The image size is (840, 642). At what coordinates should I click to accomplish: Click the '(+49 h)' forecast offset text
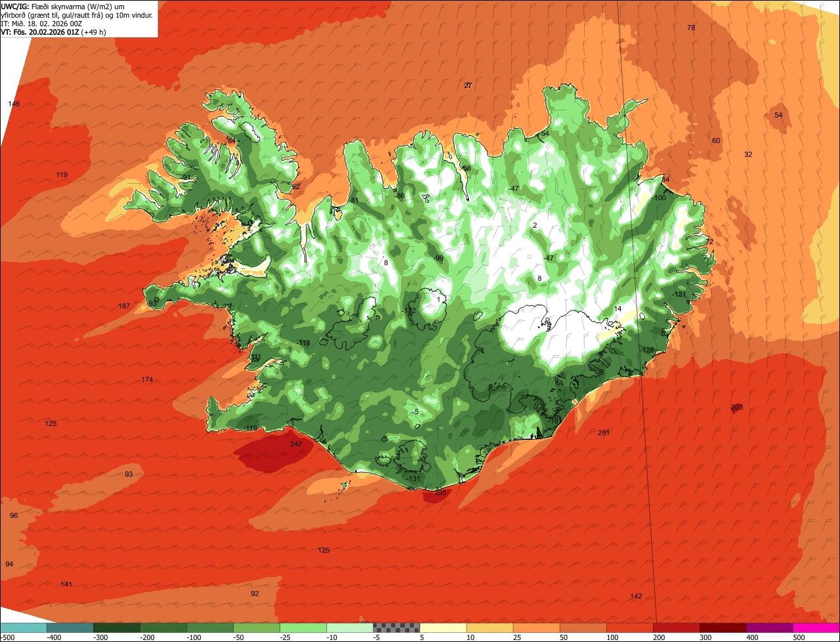click(94, 32)
